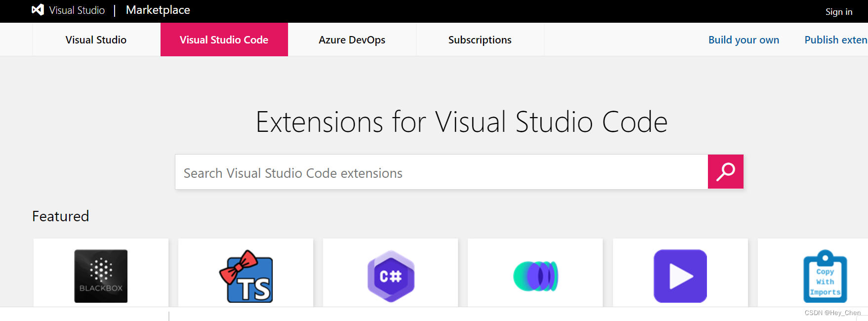The image size is (868, 321).
Task: Open the Subscriptions tab
Action: click(x=480, y=40)
